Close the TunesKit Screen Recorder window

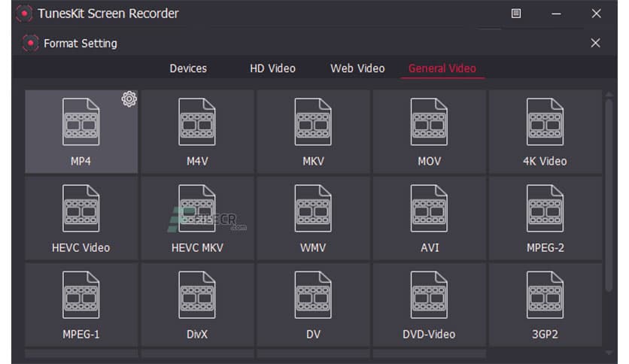(596, 14)
